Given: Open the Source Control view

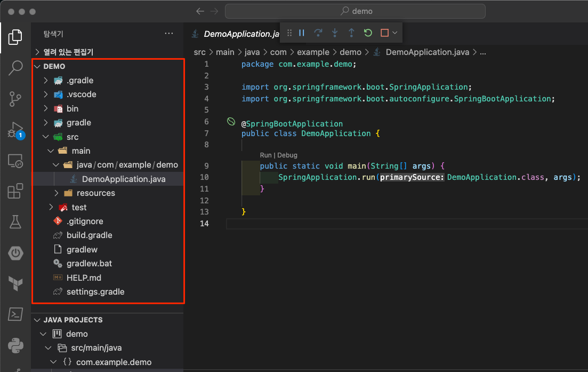Looking at the screenshot, I should pyautogui.click(x=15, y=99).
